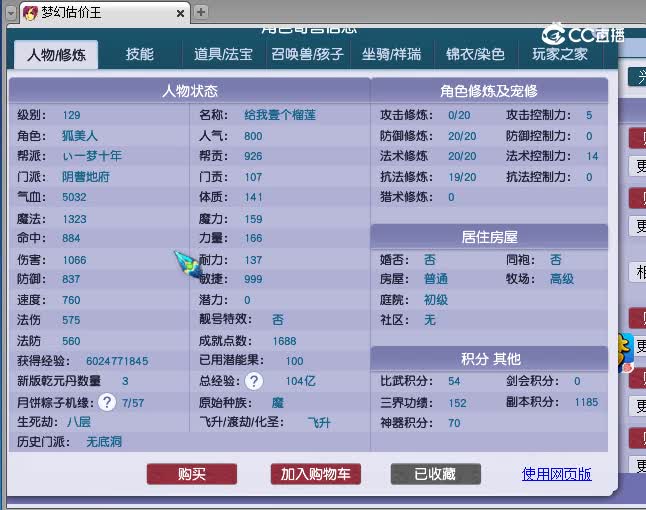The image size is (646, 510).
Task: Click help icon beside 月饼粽子机缘
Action: [107, 402]
